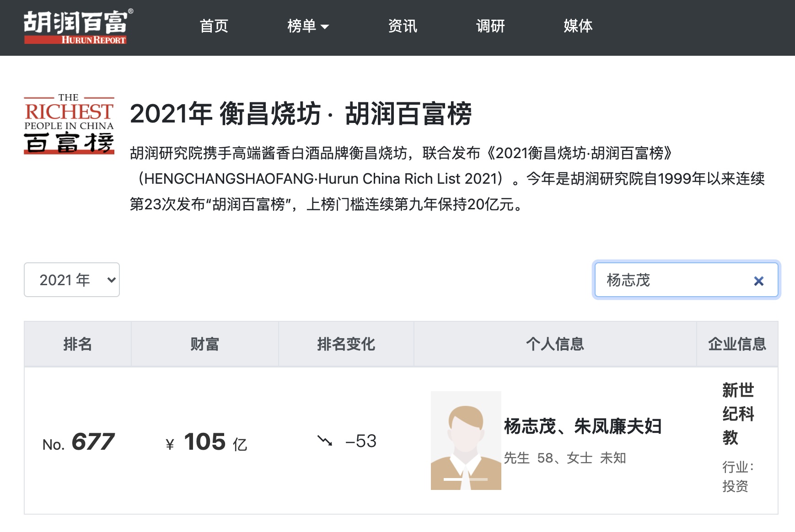Image resolution: width=795 pixels, height=532 pixels.
Task: Open the avatar of 杨志茂、朱凤廉夫妇
Action: tap(466, 441)
